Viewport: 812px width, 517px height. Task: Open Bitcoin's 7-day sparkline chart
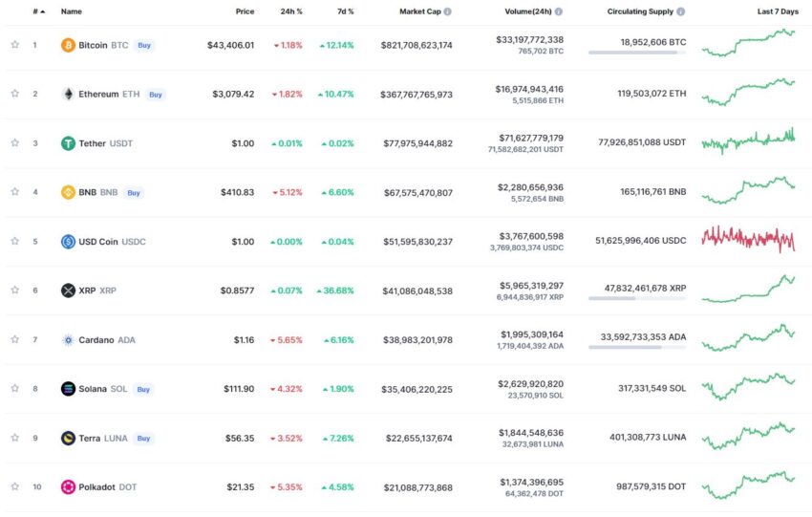pos(748,43)
